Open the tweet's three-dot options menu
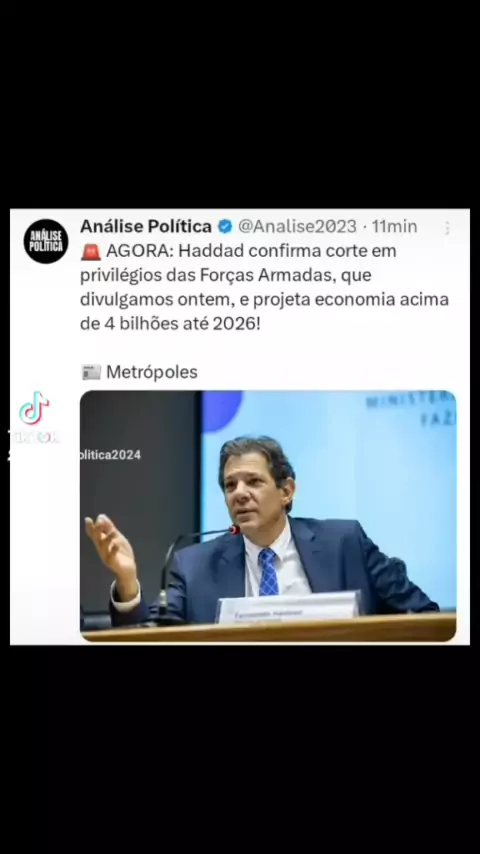This screenshot has width=480, height=854. click(x=447, y=228)
